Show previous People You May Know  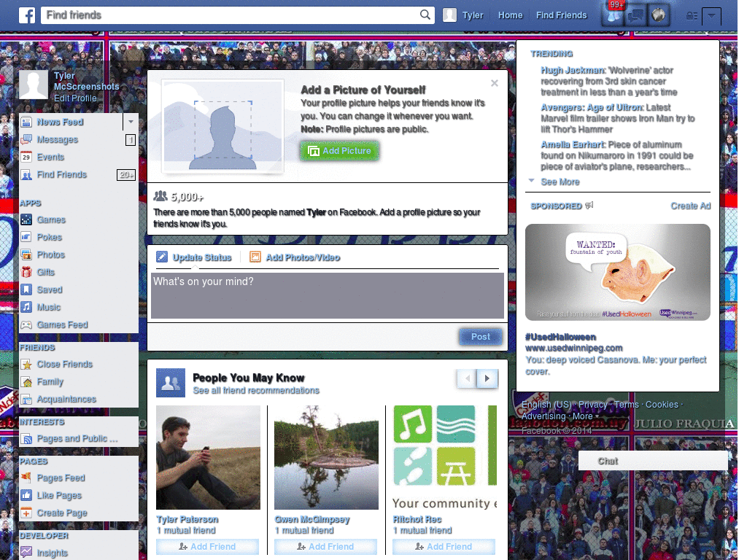[468, 378]
